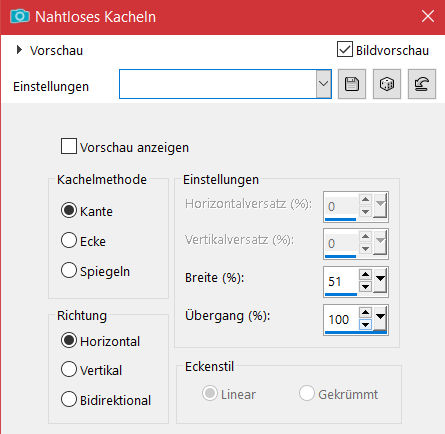Click the reset to default arrow icon
Image resolution: width=445 pixels, height=434 pixels.
click(422, 84)
